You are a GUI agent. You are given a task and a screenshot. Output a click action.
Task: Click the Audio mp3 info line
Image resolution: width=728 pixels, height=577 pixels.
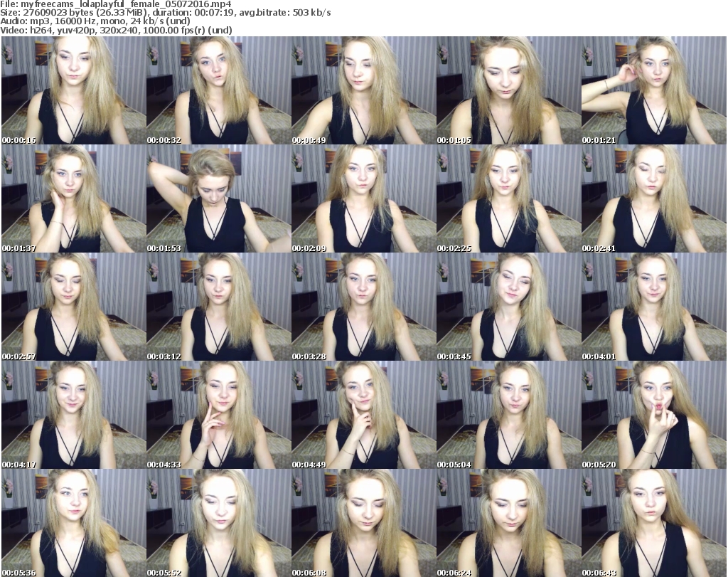pyautogui.click(x=95, y=21)
